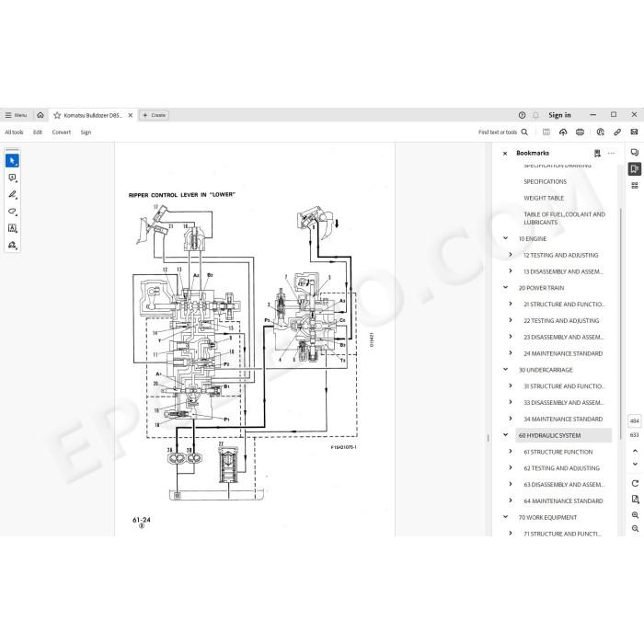Close the Komatsu Bulldozer document tab

coord(131,115)
